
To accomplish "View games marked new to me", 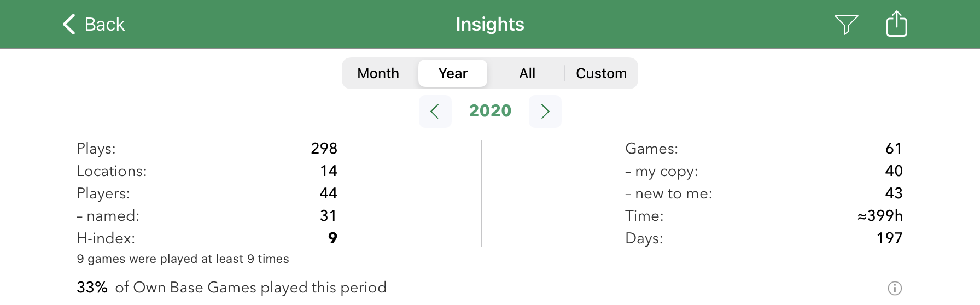I will 763,193.
